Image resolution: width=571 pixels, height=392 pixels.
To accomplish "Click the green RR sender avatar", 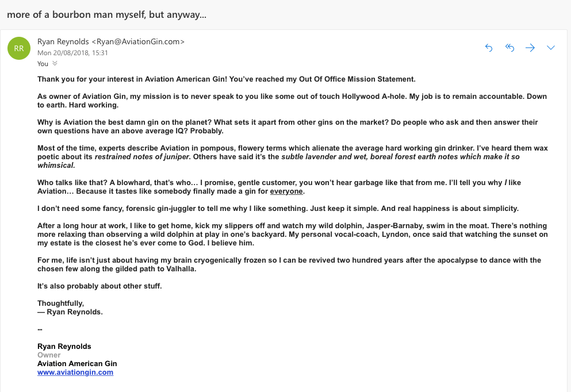I will [19, 48].
